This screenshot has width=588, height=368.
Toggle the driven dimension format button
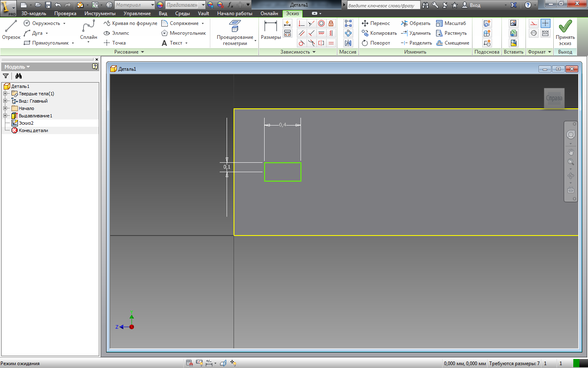click(546, 33)
